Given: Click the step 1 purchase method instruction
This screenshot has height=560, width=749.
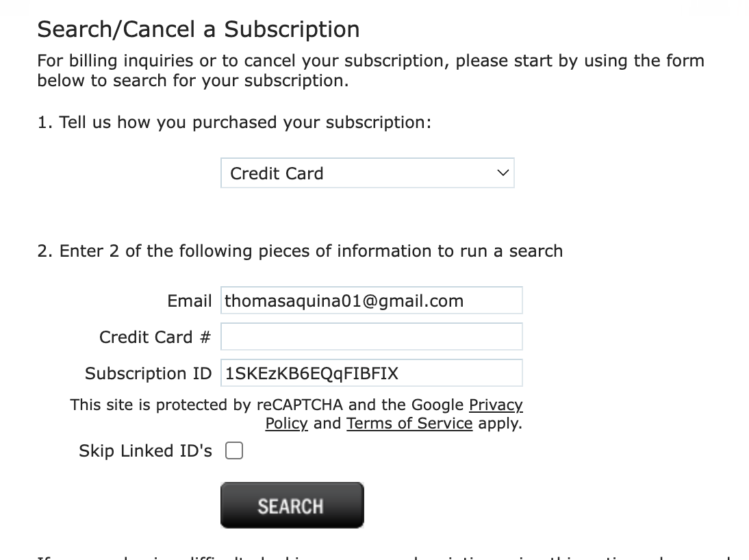Looking at the screenshot, I should [x=234, y=123].
